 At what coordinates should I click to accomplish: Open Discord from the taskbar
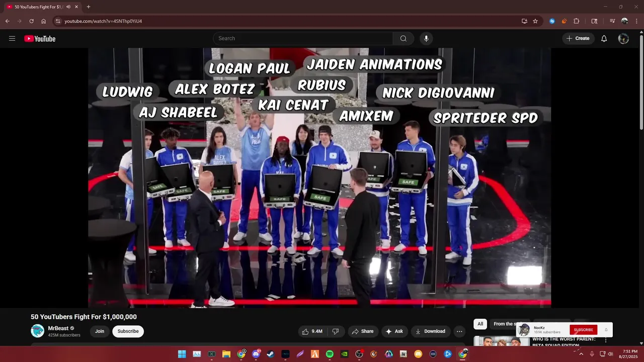(256, 354)
